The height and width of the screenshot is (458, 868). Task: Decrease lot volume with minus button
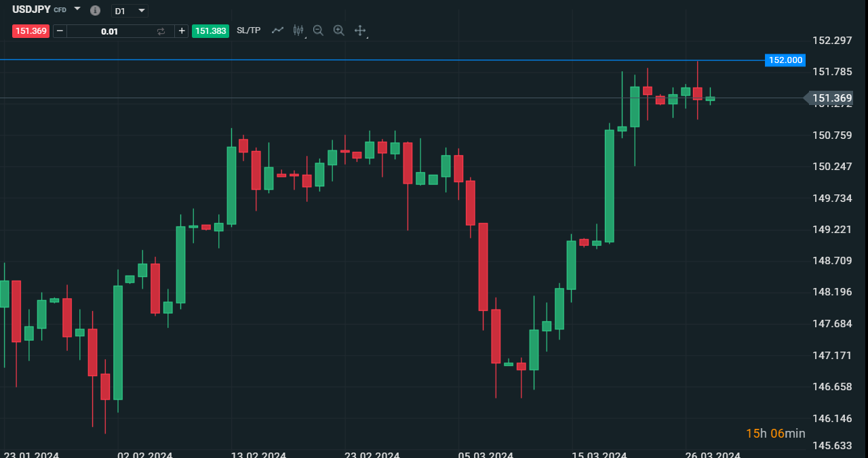pyautogui.click(x=60, y=30)
